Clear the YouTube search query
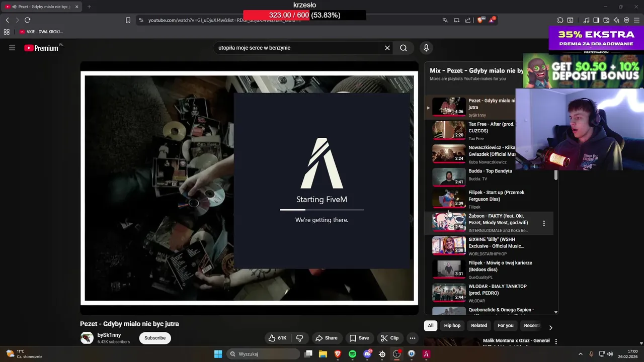Screen dimensions: 644x362 tap(387, 48)
